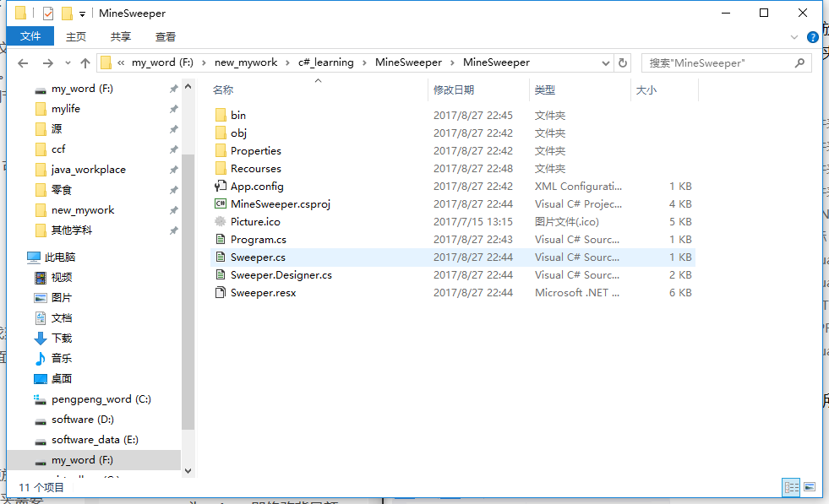Open 图片 library in navigation pane

pos(62,298)
